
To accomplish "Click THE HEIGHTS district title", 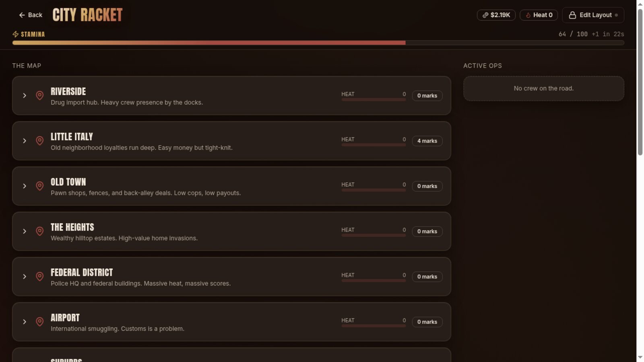I will pos(72,227).
